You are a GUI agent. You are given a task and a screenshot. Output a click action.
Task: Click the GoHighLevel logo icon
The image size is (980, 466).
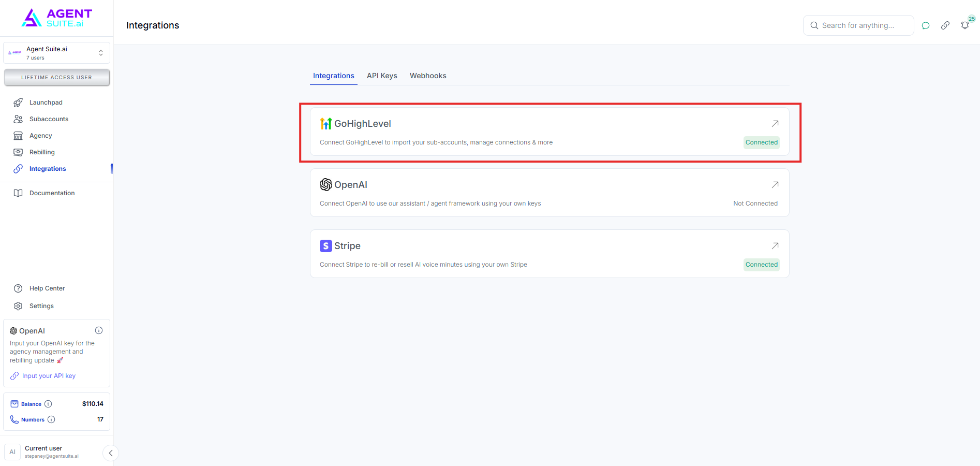pyautogui.click(x=326, y=123)
